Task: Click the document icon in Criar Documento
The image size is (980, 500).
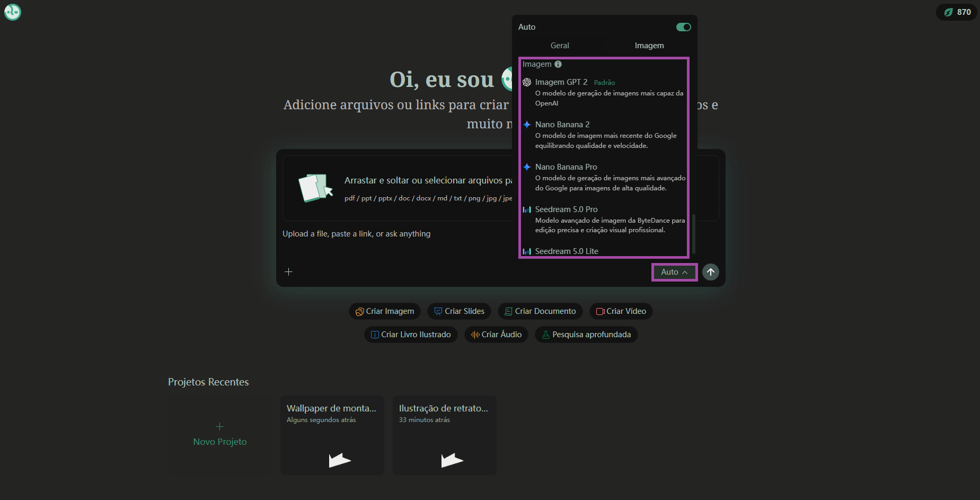Action: pyautogui.click(x=508, y=311)
